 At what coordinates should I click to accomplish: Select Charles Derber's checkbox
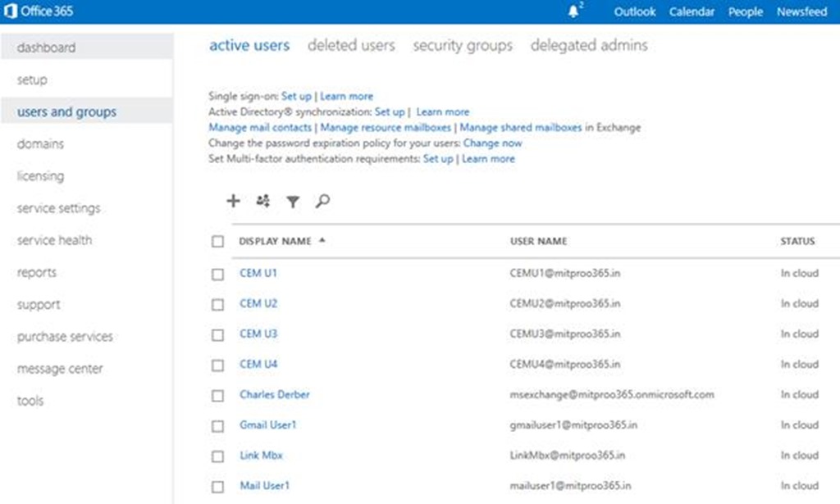click(217, 395)
